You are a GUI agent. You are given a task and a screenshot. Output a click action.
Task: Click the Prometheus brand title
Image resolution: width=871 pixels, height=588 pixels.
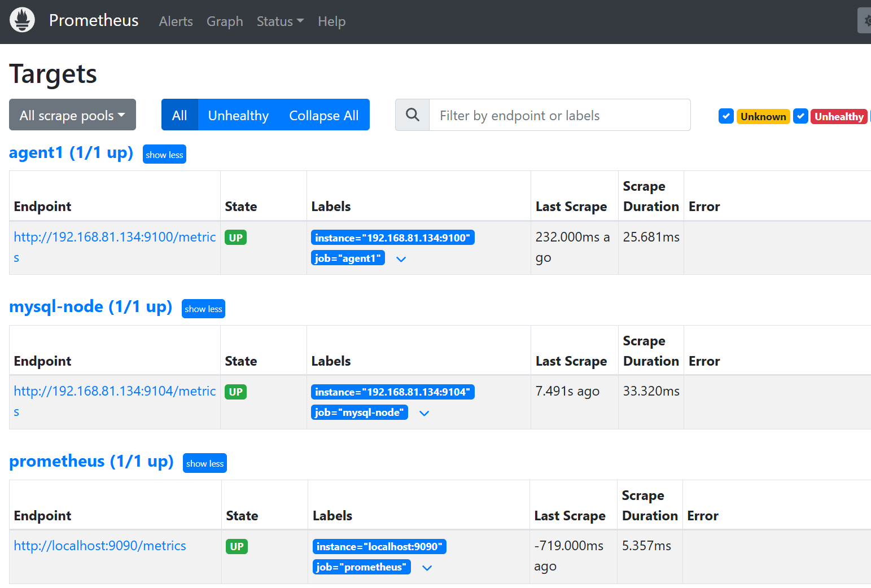click(x=94, y=20)
